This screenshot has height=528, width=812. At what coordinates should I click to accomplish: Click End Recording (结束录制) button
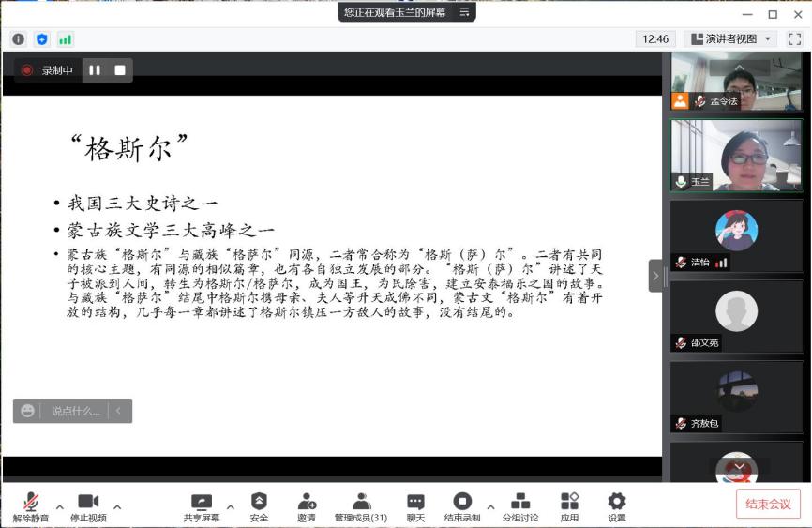[x=461, y=506]
